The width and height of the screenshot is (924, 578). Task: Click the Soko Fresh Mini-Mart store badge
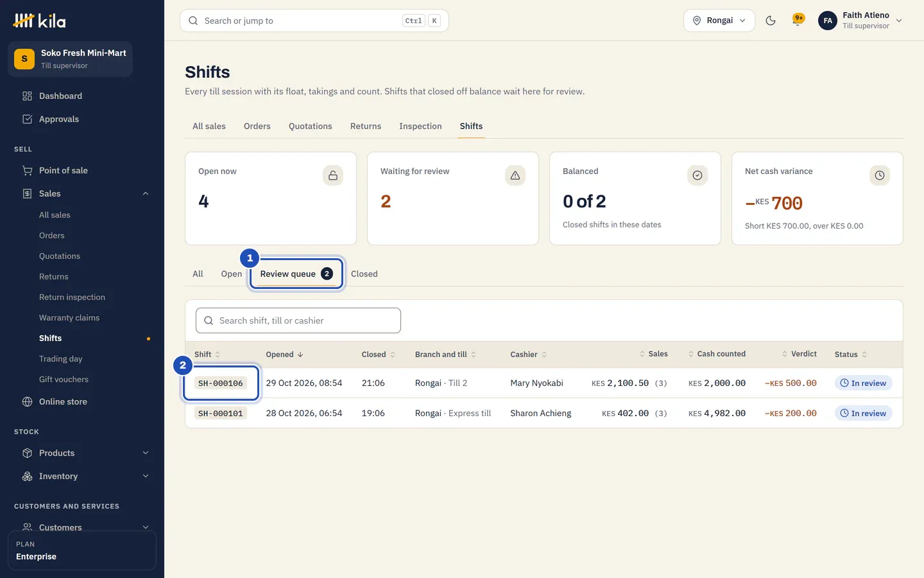point(24,59)
